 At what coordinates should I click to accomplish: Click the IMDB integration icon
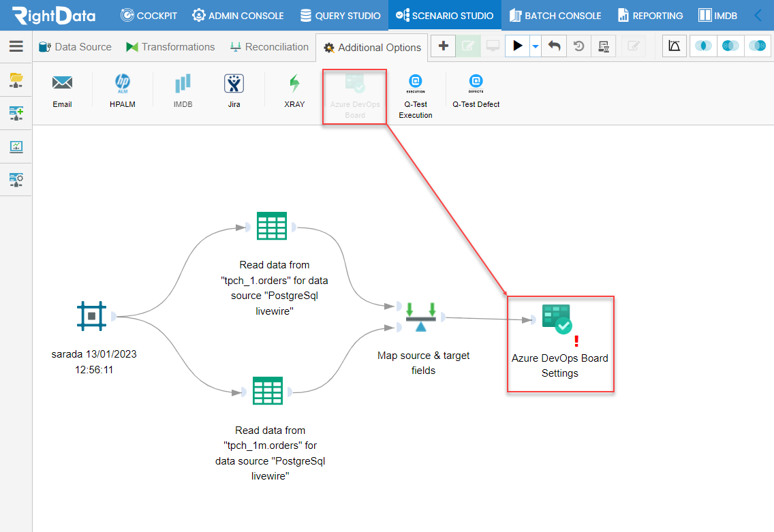coord(182,90)
